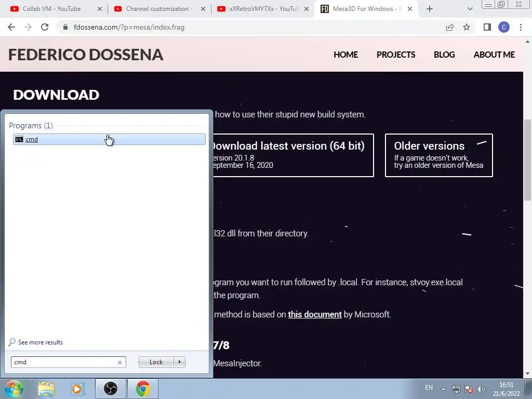This screenshot has height=399, width=532.
Task: Reload the current page
Action: tap(45, 27)
